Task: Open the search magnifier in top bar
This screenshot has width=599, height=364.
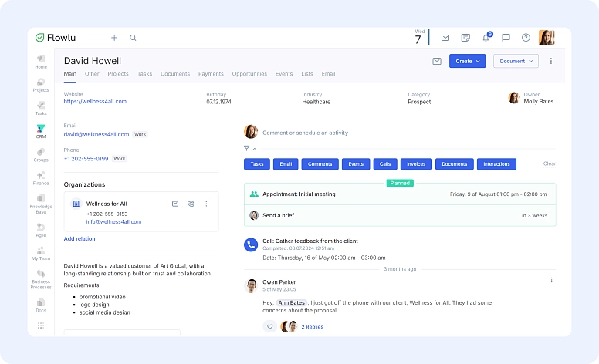Action: (133, 38)
